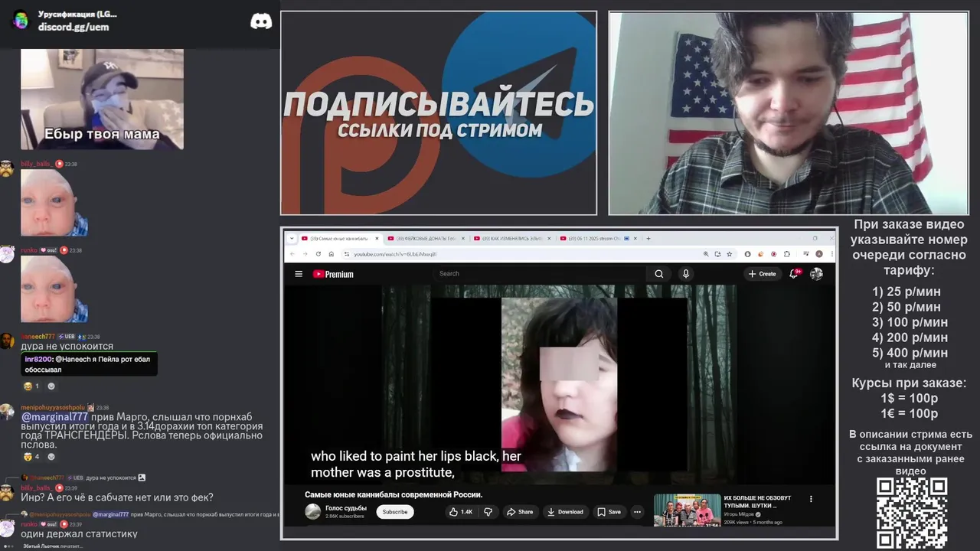Viewport: 980px width, 551px height.
Task: Click the Голос судьбы channel avatar
Action: tap(312, 512)
